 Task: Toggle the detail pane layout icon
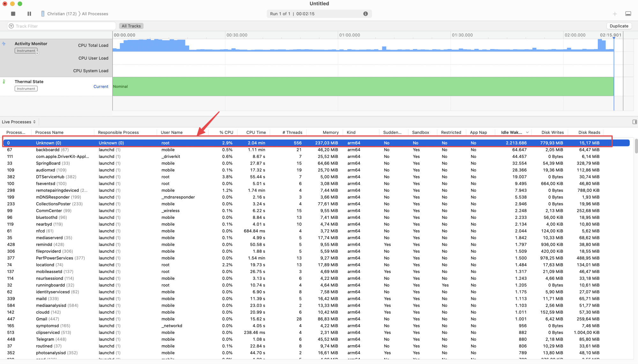point(628,14)
